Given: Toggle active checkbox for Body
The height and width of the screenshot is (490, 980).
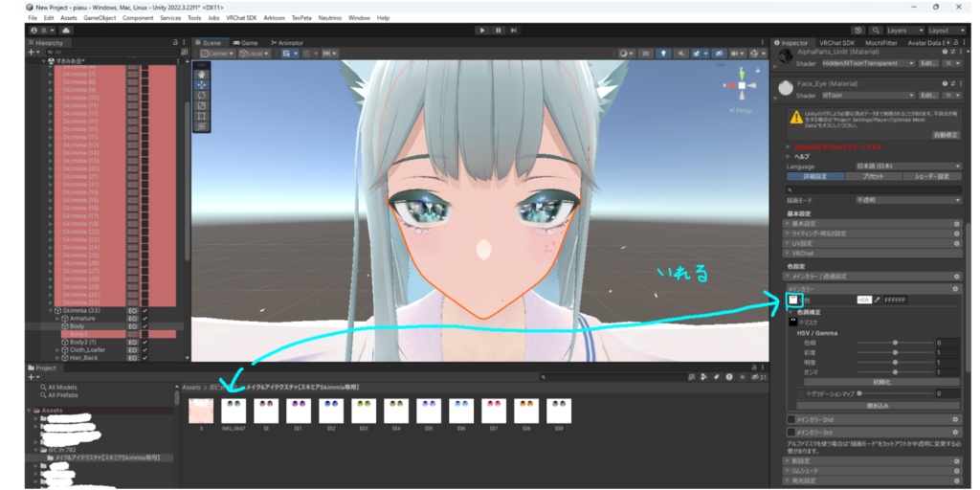Looking at the screenshot, I should tap(145, 326).
